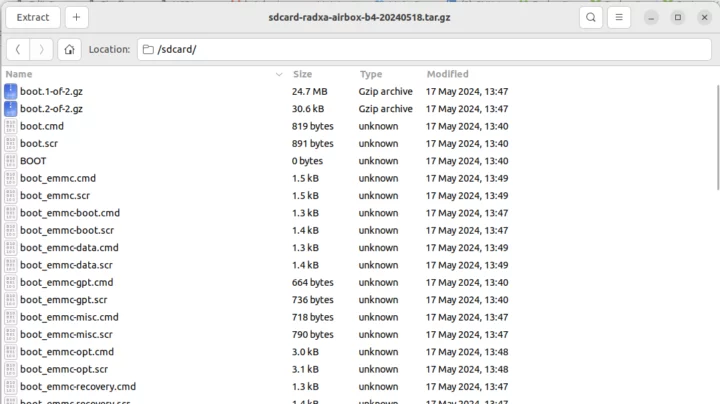Viewport: 720px width, 404px height.
Task: Select the boot.1-of-2.gz archive icon
Action: pos(11,91)
